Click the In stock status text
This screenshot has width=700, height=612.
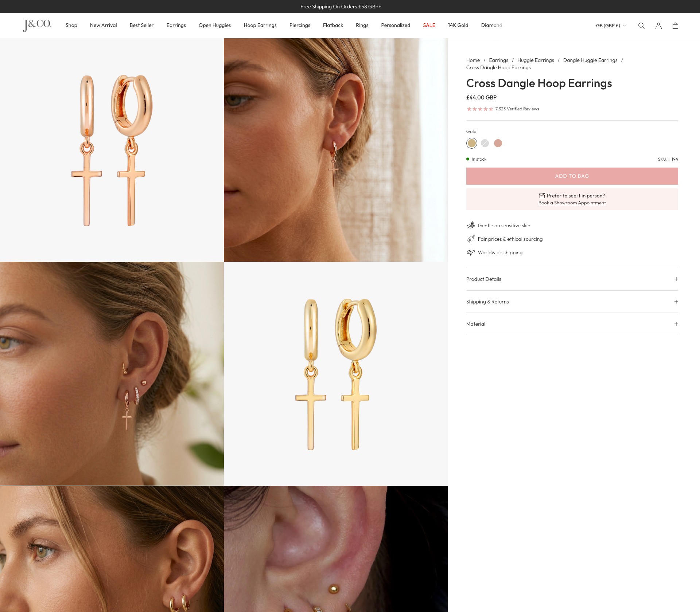(x=479, y=159)
